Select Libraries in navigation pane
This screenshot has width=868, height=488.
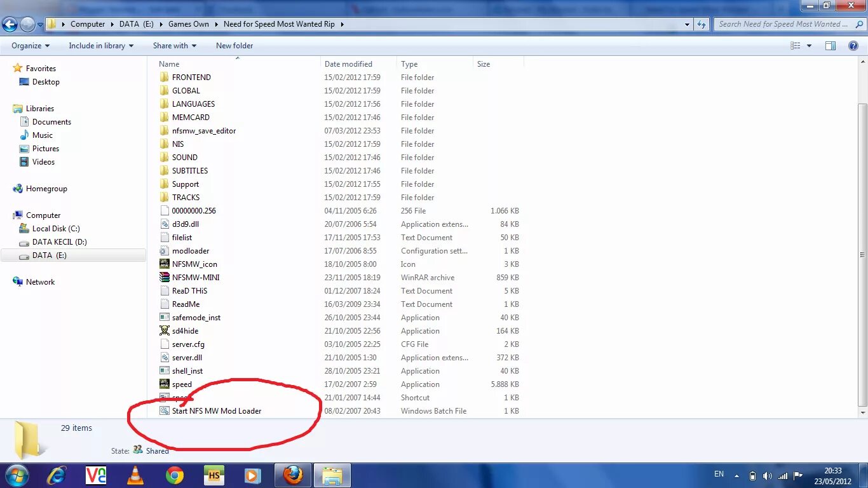click(x=39, y=109)
